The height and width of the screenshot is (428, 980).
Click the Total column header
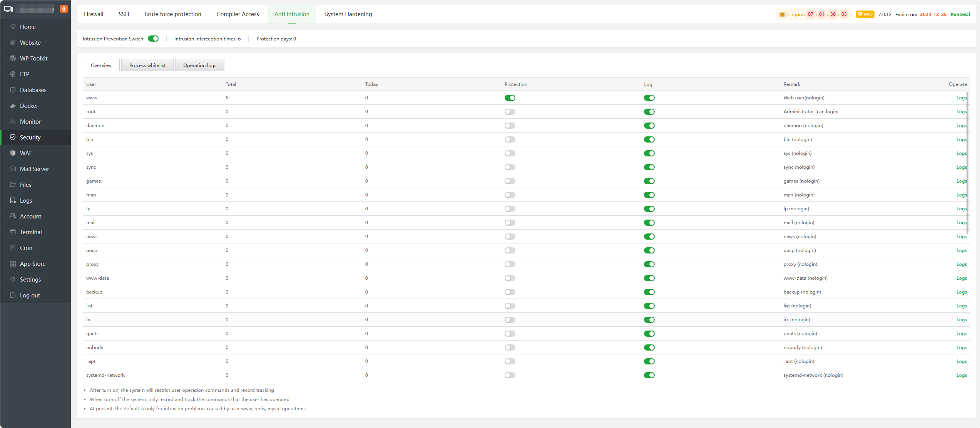click(231, 84)
